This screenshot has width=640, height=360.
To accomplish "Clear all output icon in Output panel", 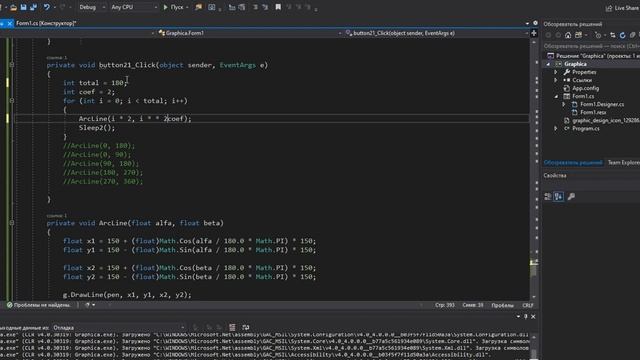I will [232, 327].
